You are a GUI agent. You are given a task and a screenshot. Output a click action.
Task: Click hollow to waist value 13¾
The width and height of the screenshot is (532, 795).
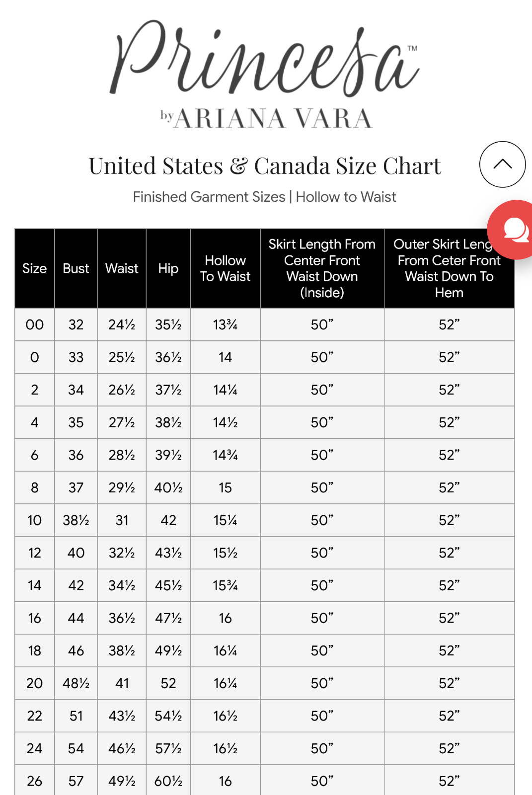coord(225,324)
